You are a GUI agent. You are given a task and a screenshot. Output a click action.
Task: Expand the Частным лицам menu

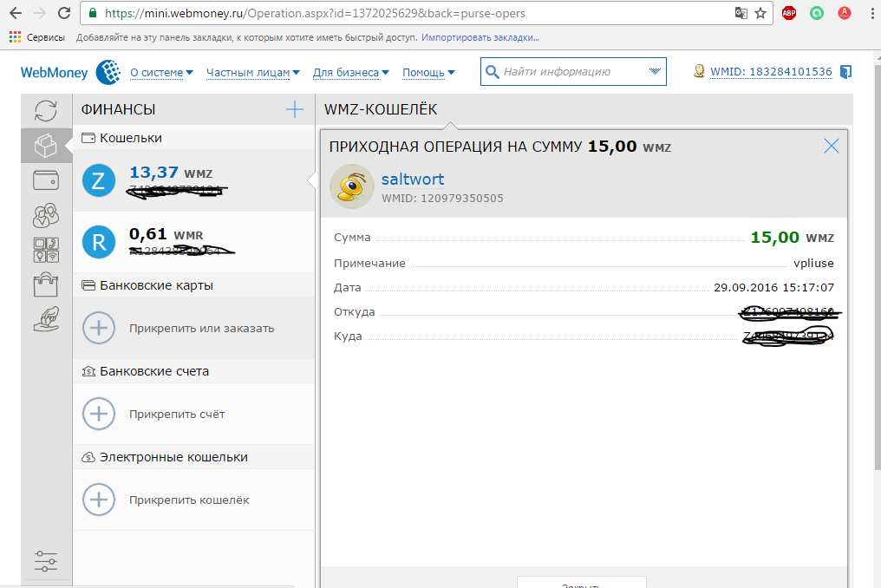[253, 73]
